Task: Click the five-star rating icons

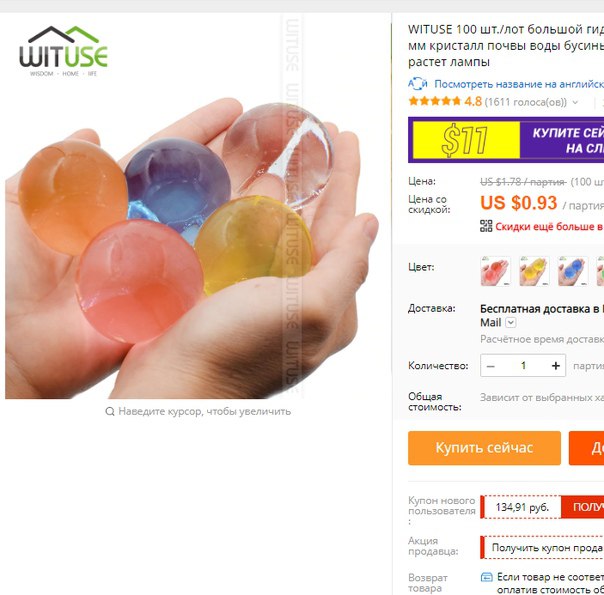Action: (435, 101)
